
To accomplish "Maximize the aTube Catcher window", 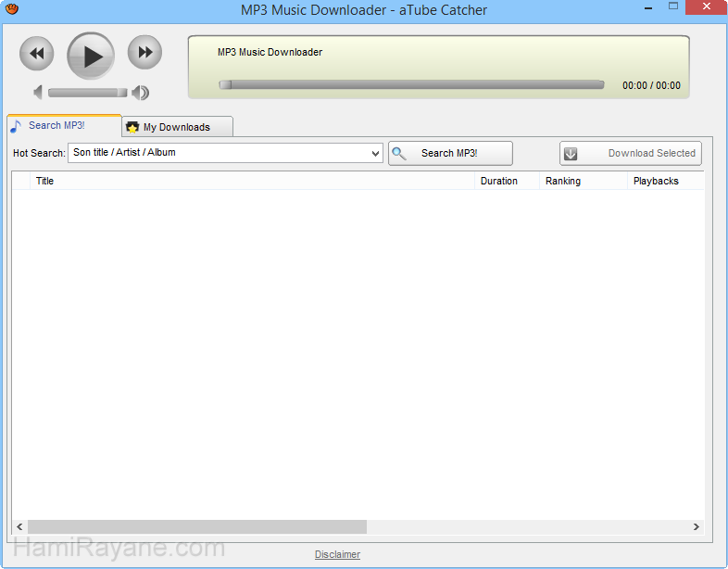I will click(673, 6).
